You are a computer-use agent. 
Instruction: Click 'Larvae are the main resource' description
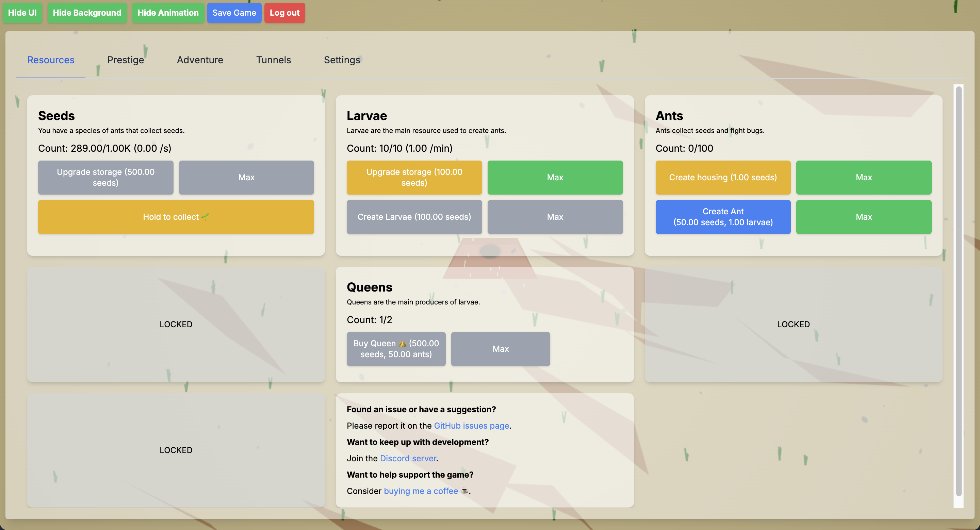[426, 131]
